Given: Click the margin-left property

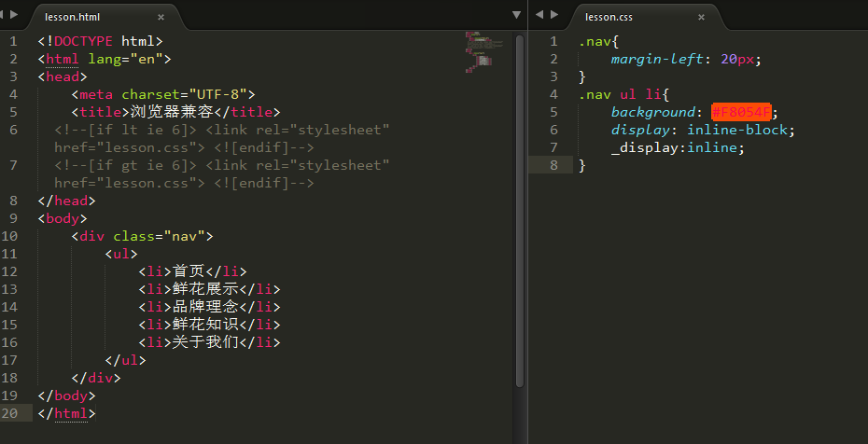Looking at the screenshot, I should point(657,59).
